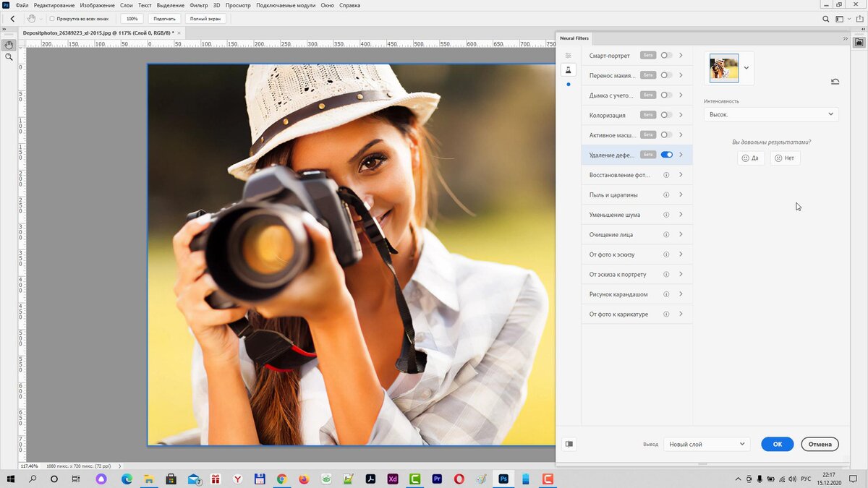Enable the Колоризация filter toggle
The height and width of the screenshot is (488, 868).
[x=666, y=115]
